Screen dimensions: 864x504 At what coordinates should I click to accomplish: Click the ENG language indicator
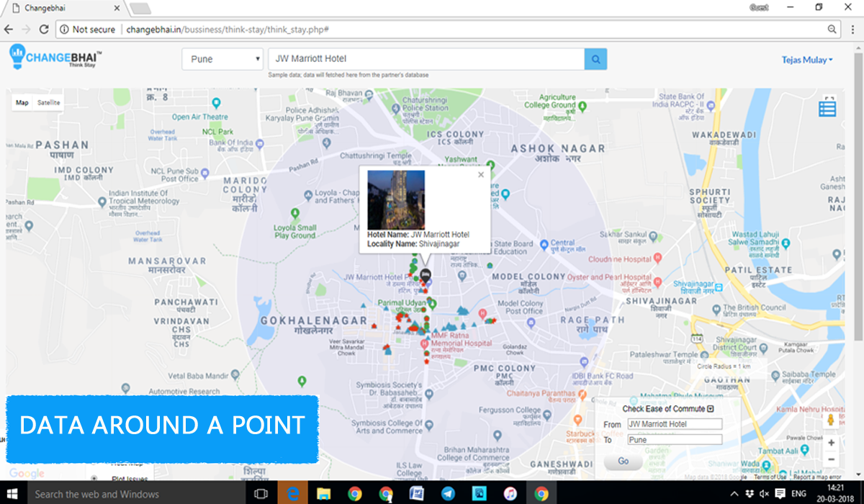(x=799, y=494)
